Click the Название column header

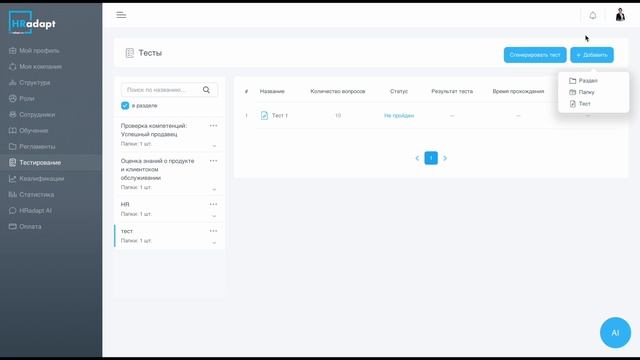272,91
